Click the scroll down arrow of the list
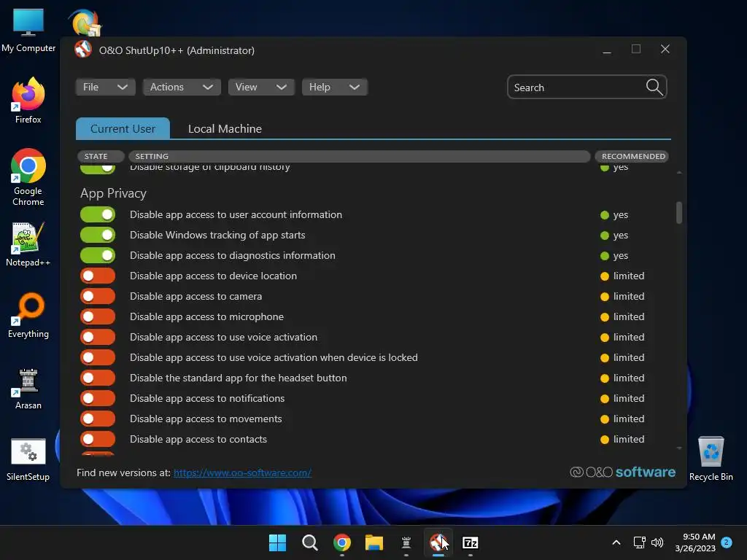This screenshot has height=560, width=747. tap(679, 448)
